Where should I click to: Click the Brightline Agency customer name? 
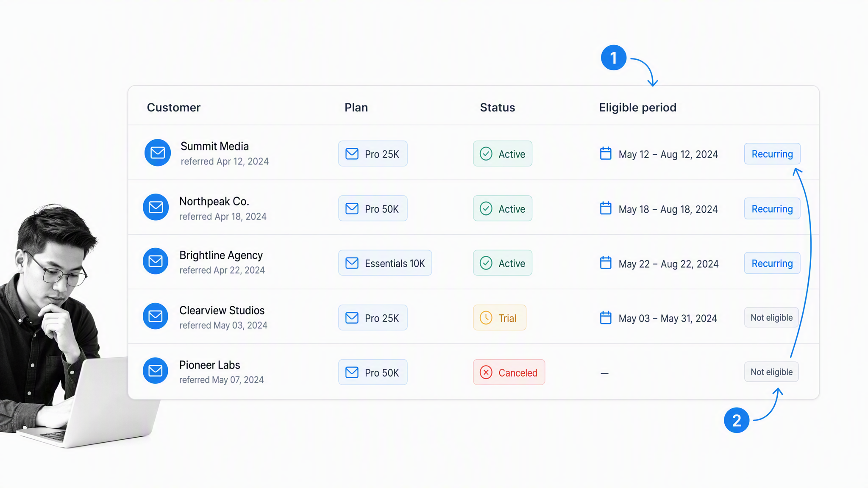tap(221, 255)
